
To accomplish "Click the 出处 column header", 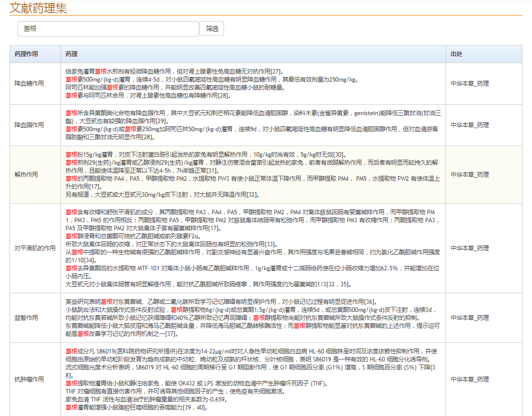I will [456, 54].
